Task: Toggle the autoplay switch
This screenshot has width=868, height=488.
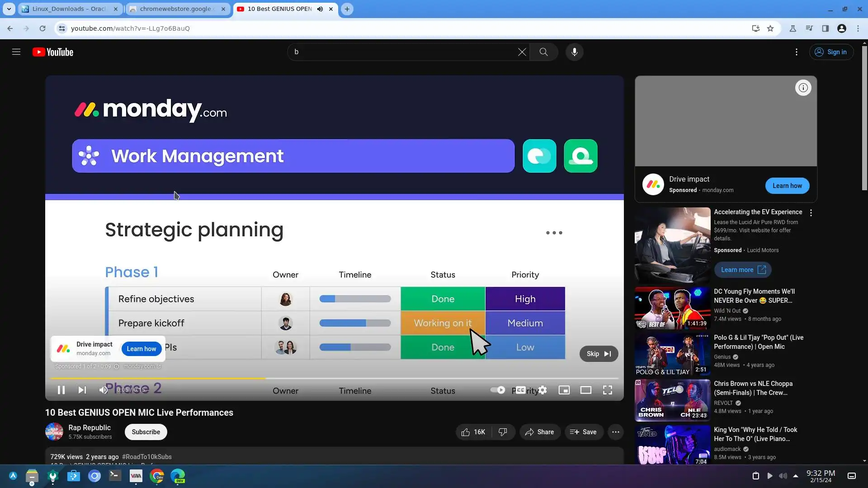Action: 498,390
